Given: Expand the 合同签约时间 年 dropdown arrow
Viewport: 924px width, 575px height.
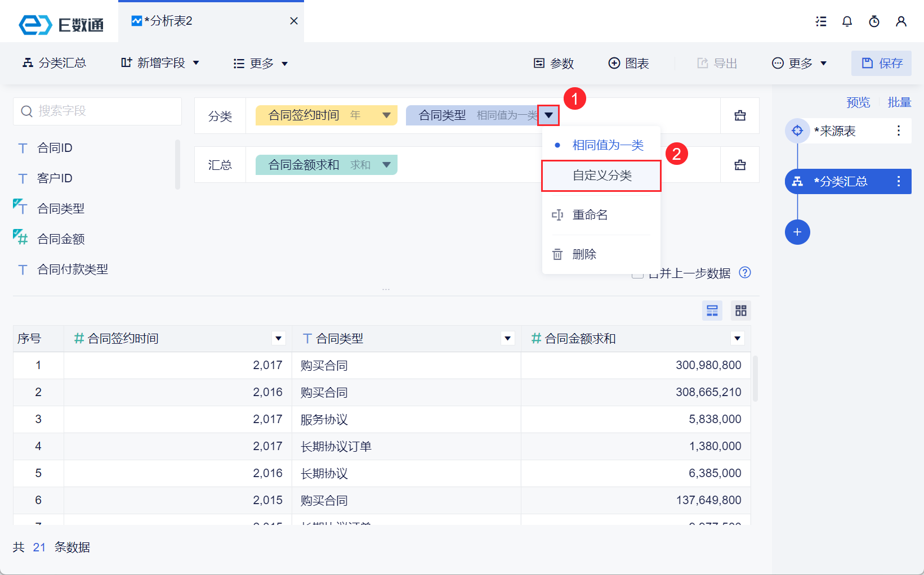Looking at the screenshot, I should [386, 115].
